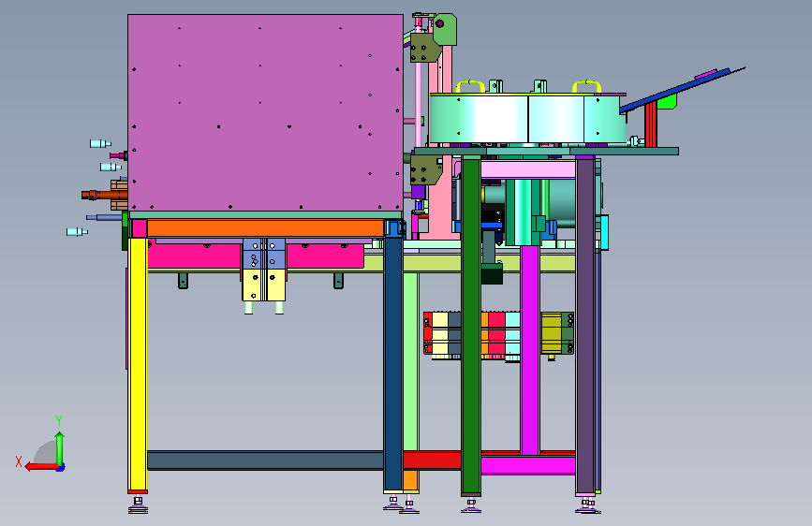
Task: Select the large purple enclosure panel
Action: tap(265, 113)
